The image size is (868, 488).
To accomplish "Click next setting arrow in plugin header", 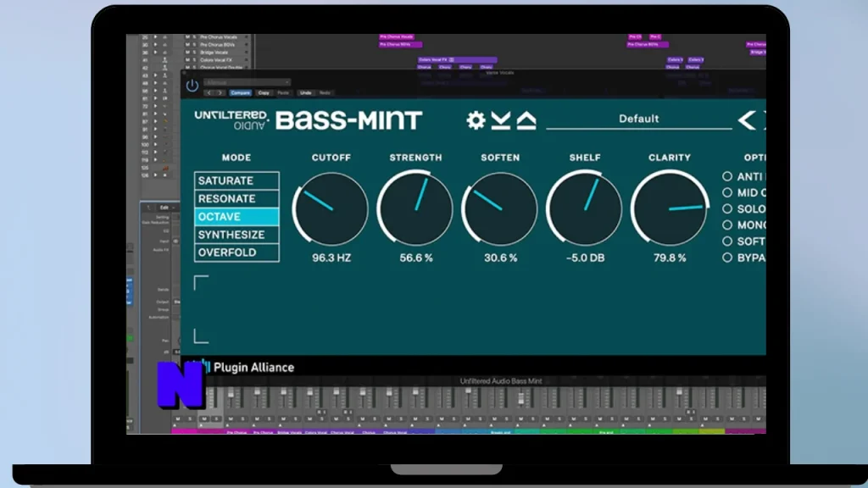I will [x=220, y=93].
